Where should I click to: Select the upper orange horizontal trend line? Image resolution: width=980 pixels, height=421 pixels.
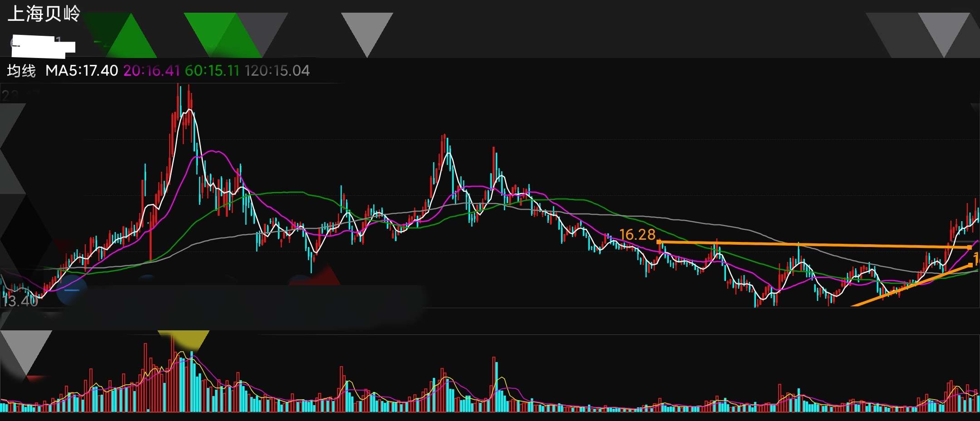tap(814, 245)
